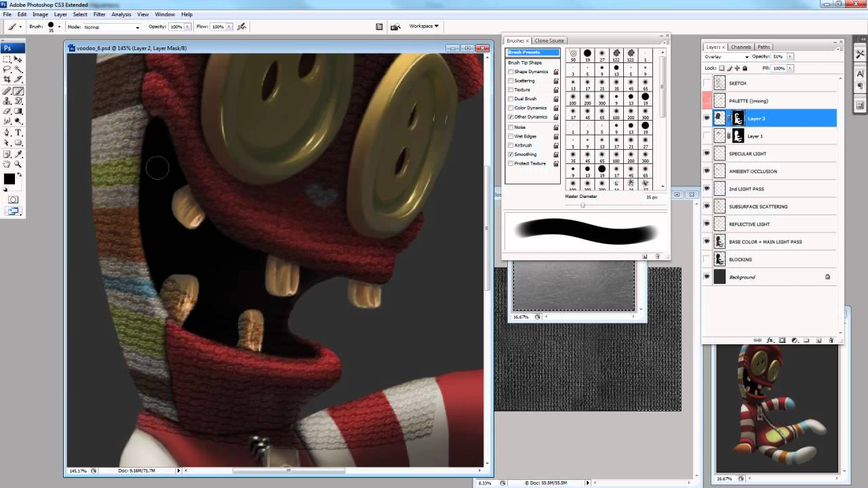Select the Clone Stamp tool
868x488 pixels.
click(7, 101)
